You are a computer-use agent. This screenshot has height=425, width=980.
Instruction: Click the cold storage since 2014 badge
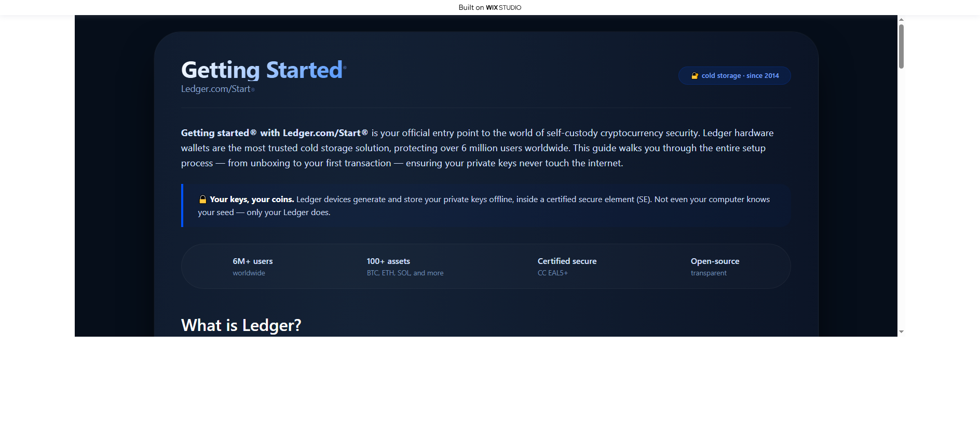734,76
